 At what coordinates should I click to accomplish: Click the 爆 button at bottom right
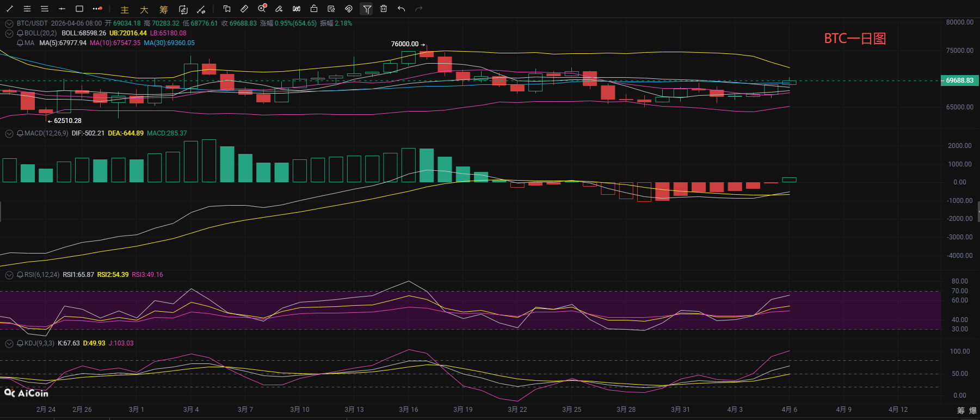(x=972, y=411)
